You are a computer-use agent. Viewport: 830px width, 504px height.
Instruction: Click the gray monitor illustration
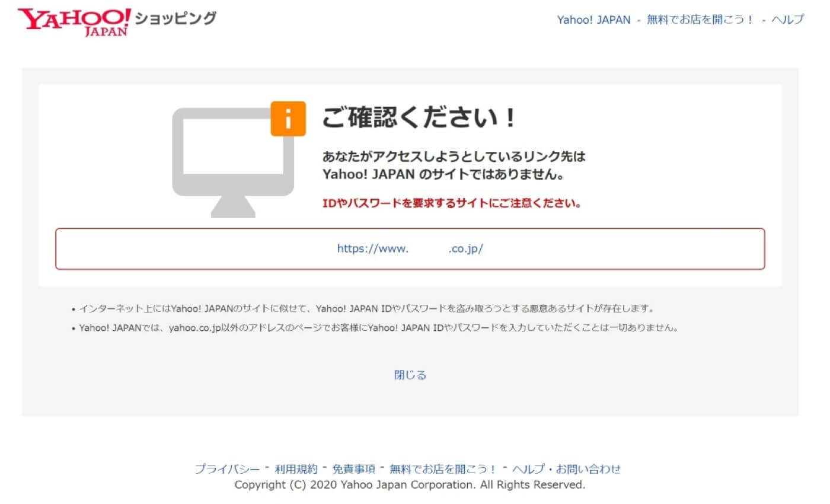(x=233, y=162)
